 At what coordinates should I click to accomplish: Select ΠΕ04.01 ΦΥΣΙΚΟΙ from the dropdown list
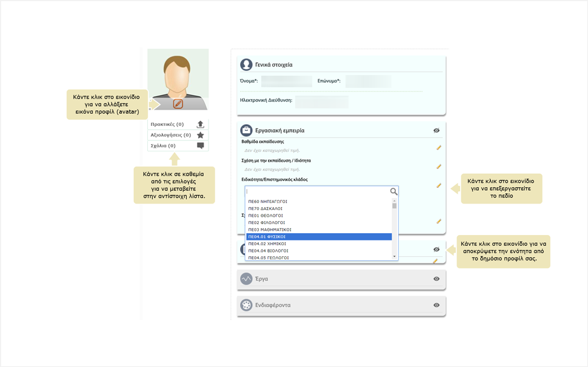318,237
